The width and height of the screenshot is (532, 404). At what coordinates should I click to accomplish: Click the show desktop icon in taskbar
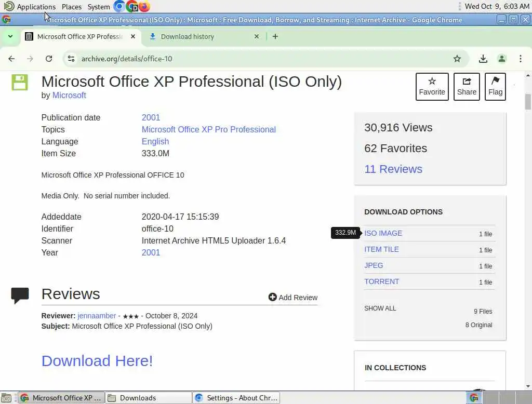tap(6, 398)
